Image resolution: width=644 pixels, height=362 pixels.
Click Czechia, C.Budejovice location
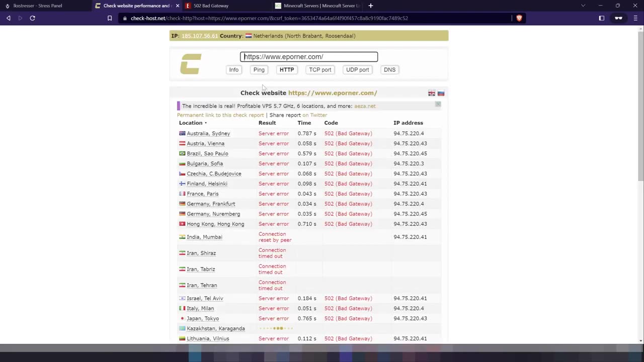214,173
